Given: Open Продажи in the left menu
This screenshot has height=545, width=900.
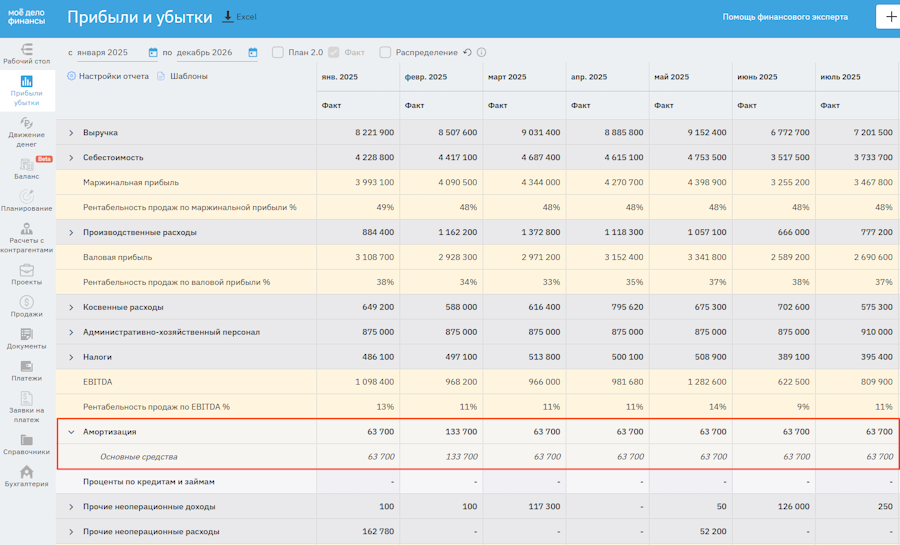Looking at the screenshot, I should [27, 306].
